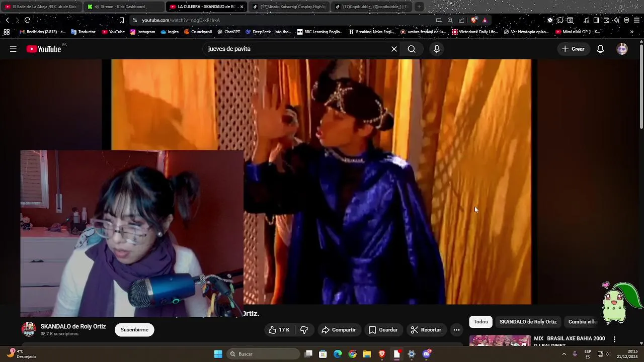The width and height of the screenshot is (644, 362).
Task: Open Recibidos Gmail bookmark
Action: [x=42, y=32]
